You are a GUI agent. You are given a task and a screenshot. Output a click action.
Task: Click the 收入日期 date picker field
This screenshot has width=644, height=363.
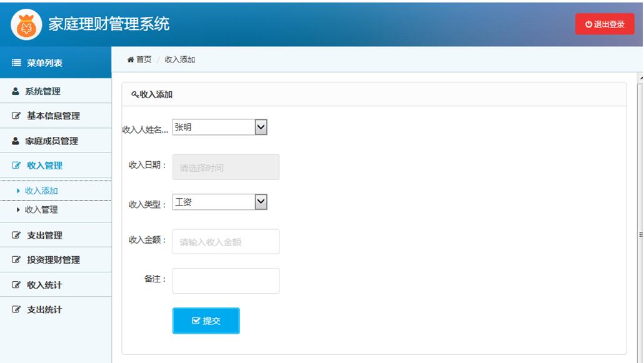226,167
